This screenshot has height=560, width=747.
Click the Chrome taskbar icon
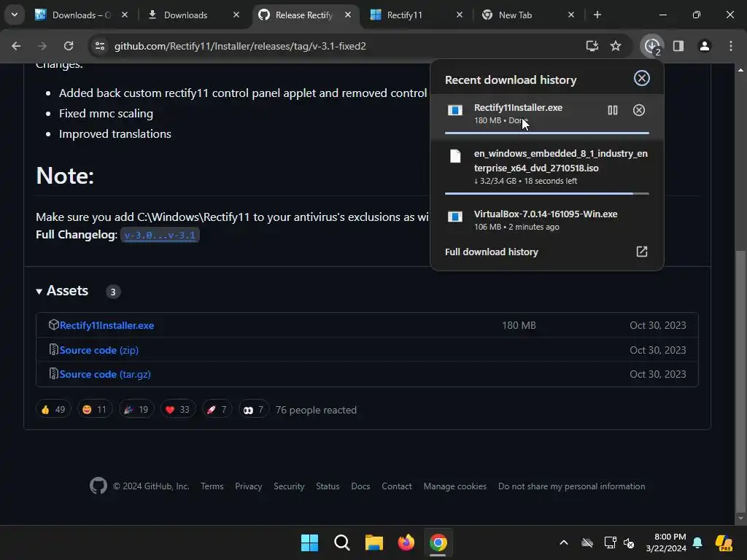coord(438,542)
